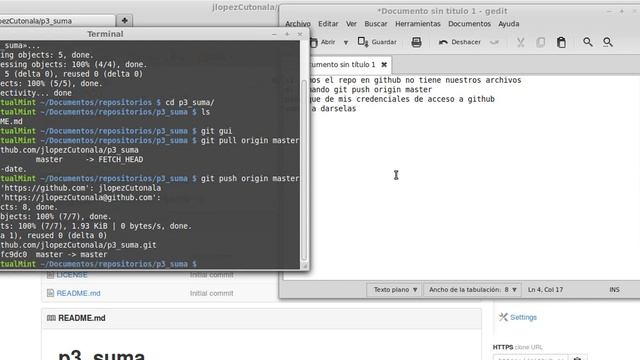Click the git pull origin master command text

(249, 140)
